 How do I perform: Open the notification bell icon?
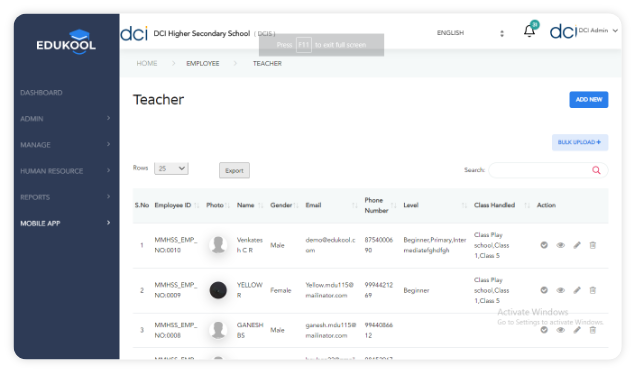(x=529, y=31)
